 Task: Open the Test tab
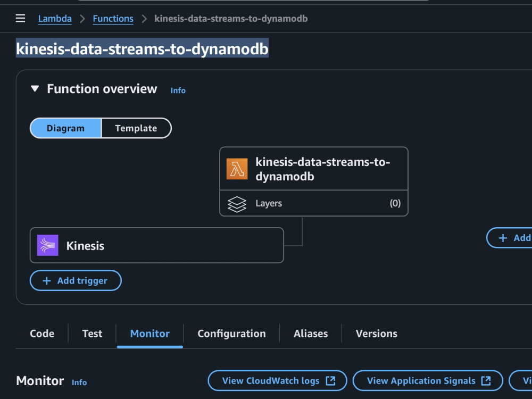tap(92, 334)
